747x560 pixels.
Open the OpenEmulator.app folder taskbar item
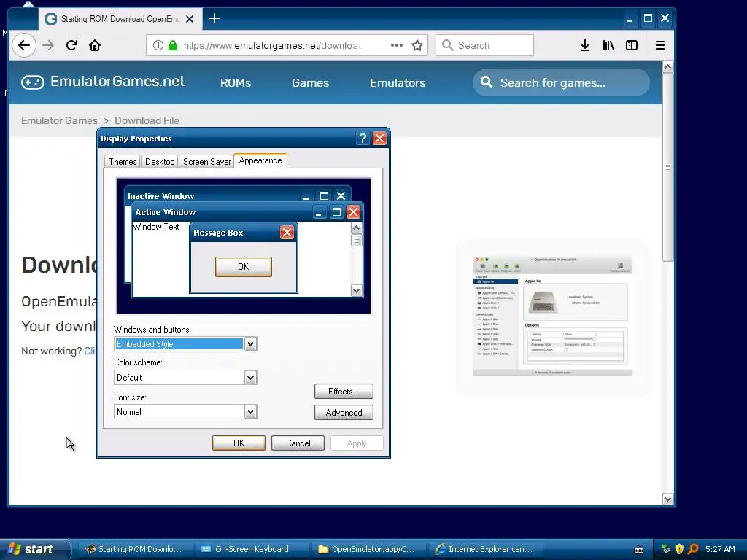(368, 549)
